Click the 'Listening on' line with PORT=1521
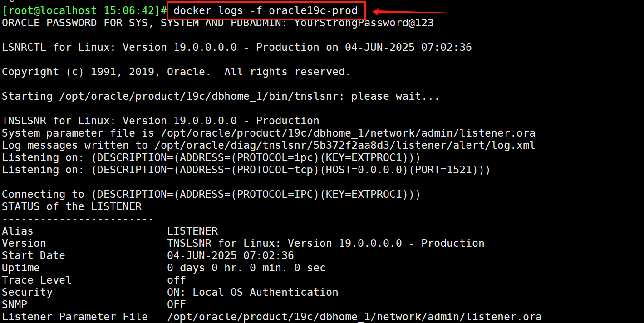Viewport: 644px width, 323px height. click(x=246, y=170)
